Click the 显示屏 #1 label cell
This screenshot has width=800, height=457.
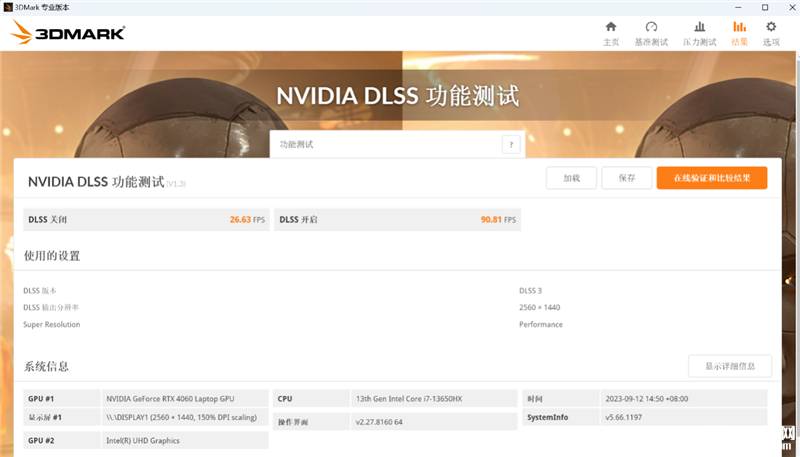[62, 417]
